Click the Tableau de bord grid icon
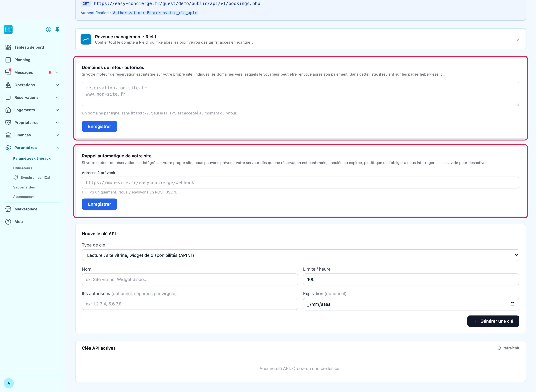Screen dimensions: 536x392 (x=8, y=47)
